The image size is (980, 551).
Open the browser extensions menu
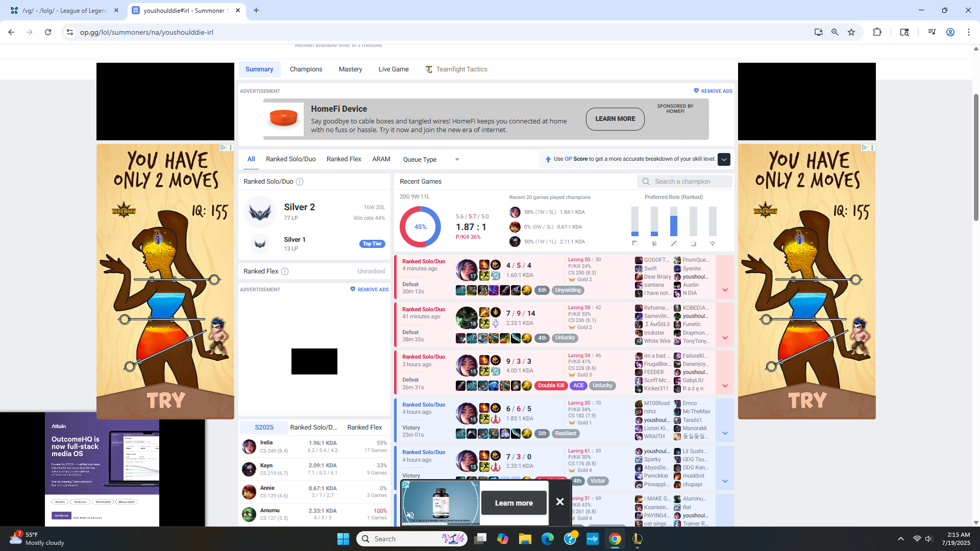[877, 32]
